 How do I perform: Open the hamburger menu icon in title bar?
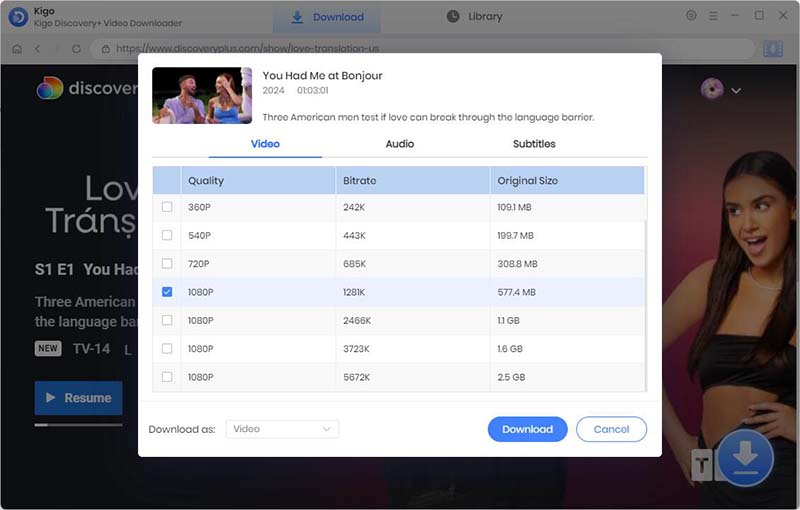(713, 16)
